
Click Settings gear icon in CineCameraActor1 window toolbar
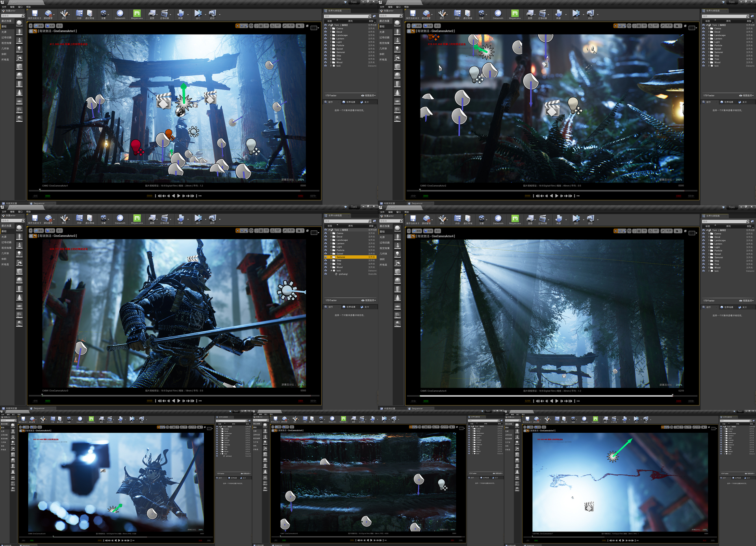coord(103,13)
